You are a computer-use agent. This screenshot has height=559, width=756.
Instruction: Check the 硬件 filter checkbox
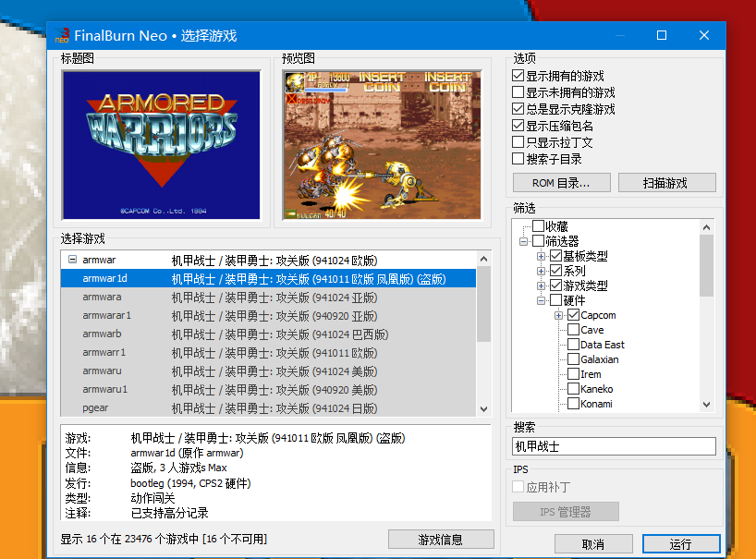[x=556, y=300]
